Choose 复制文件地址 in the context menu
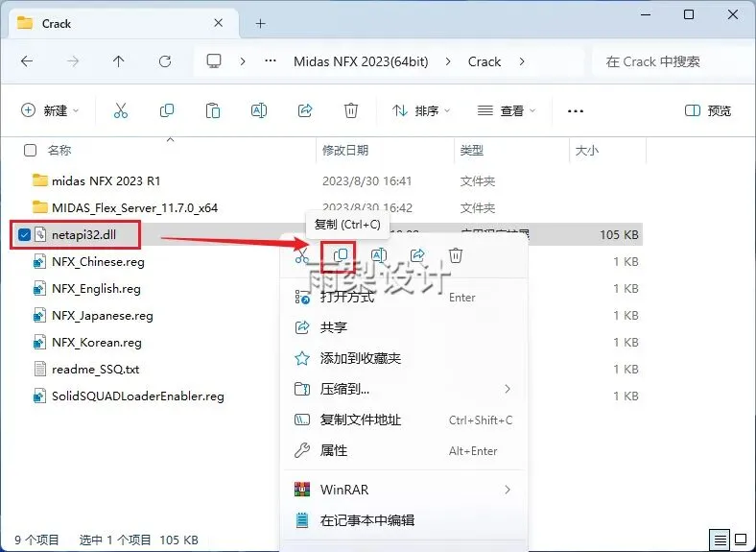The height and width of the screenshot is (552, 756). [x=404, y=420]
